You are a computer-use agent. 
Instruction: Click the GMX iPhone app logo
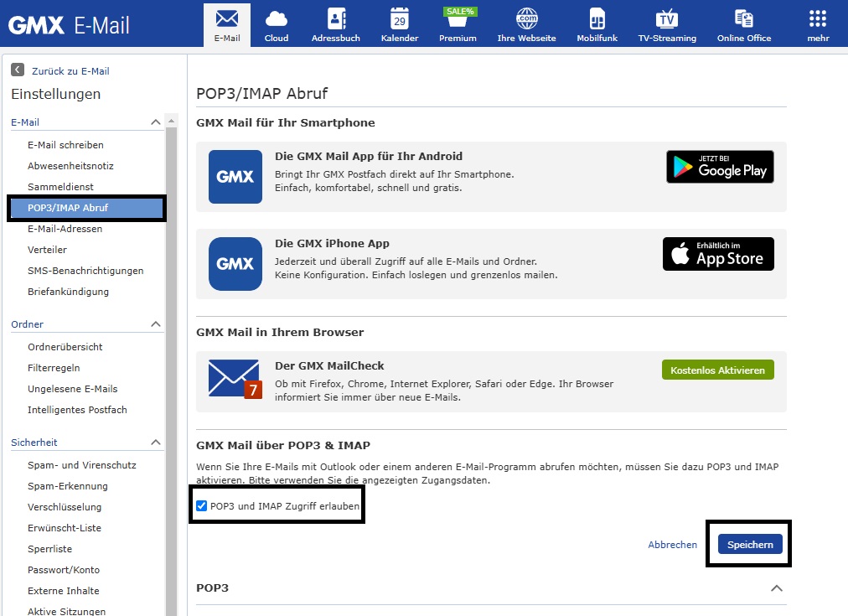click(235, 264)
